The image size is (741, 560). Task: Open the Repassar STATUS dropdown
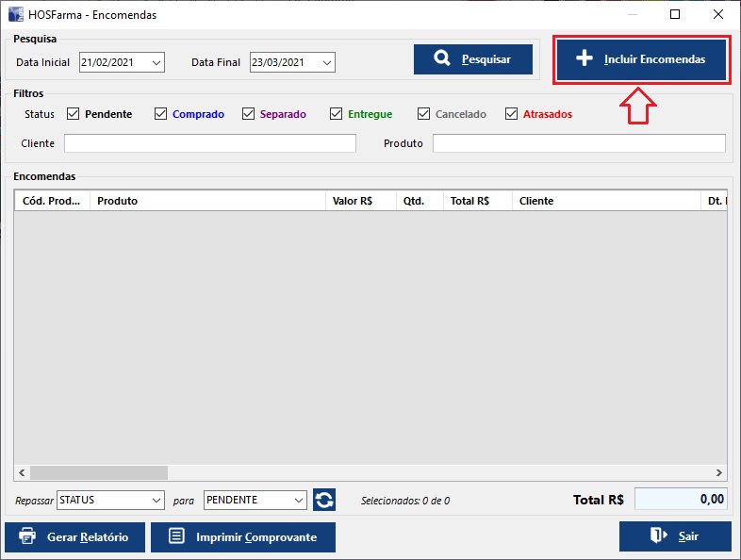(x=156, y=500)
